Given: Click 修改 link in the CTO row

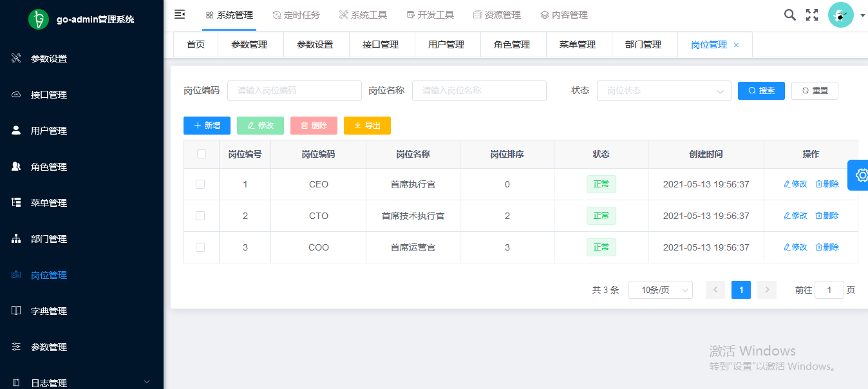Looking at the screenshot, I should [x=795, y=216].
